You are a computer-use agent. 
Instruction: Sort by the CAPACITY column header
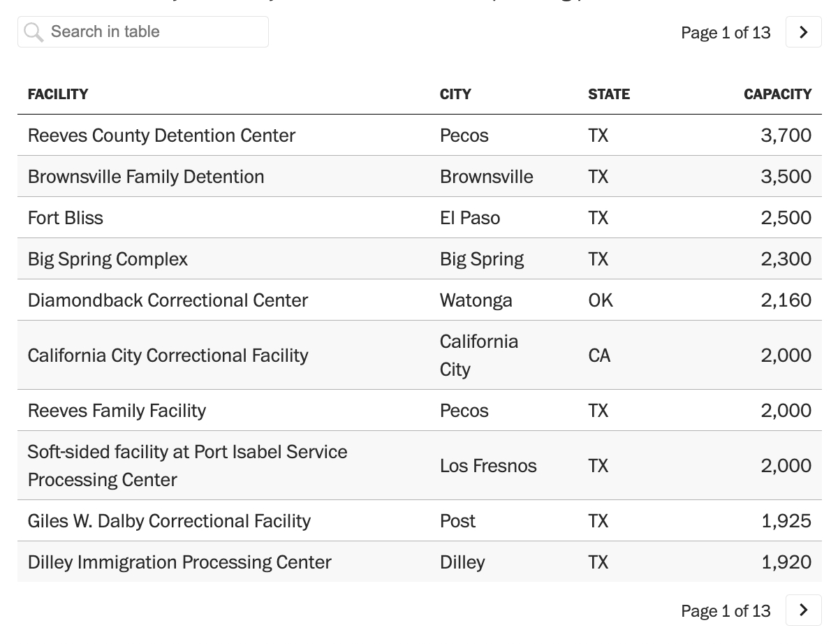(x=777, y=94)
